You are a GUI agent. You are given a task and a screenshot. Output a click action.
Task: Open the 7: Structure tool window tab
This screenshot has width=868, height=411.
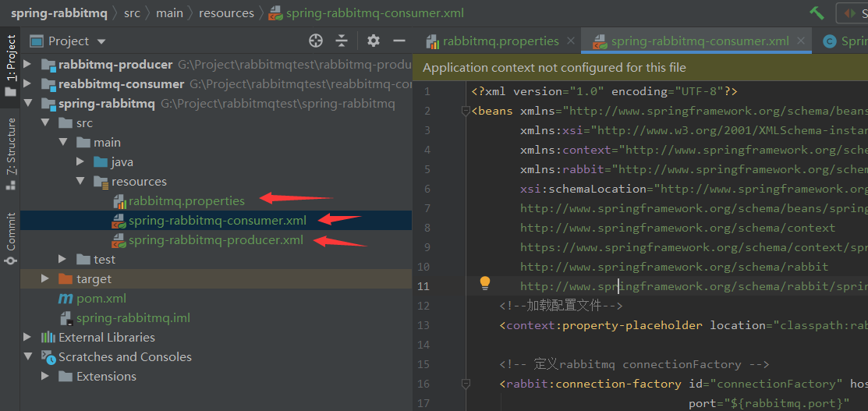(x=10, y=154)
